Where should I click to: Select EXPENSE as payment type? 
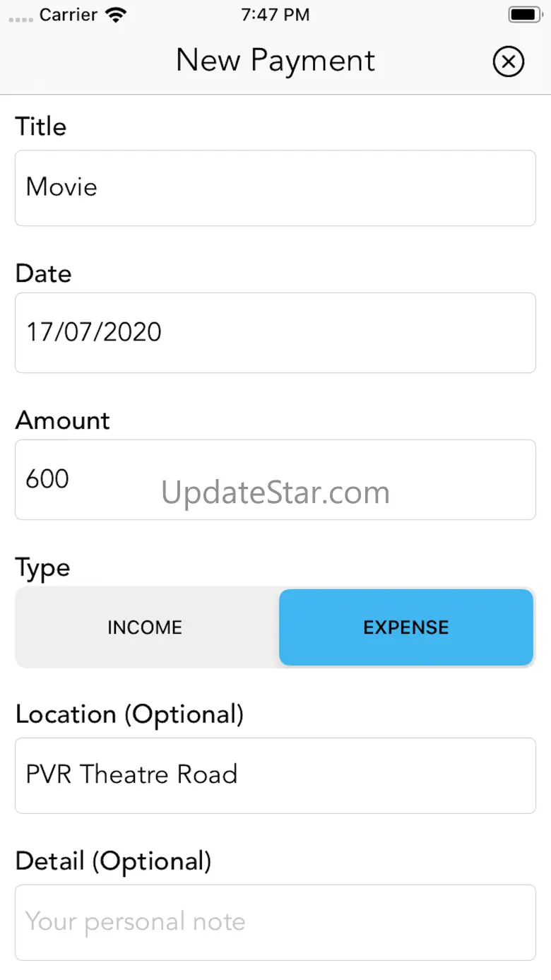pos(406,627)
